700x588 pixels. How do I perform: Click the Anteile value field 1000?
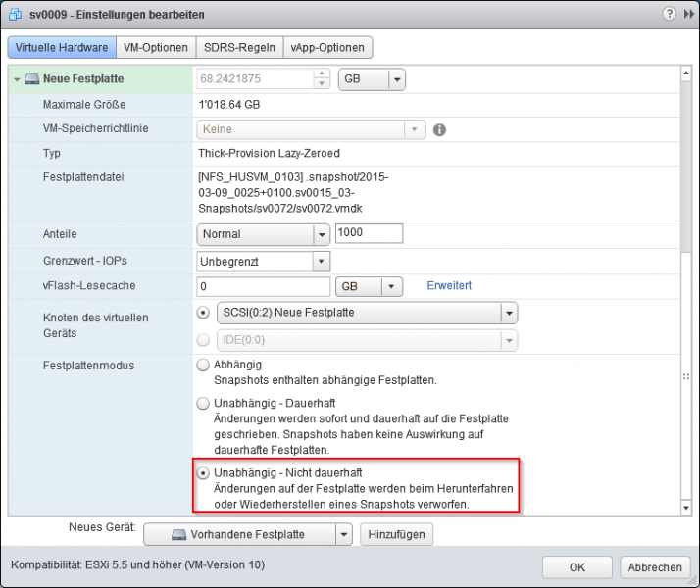coord(369,233)
